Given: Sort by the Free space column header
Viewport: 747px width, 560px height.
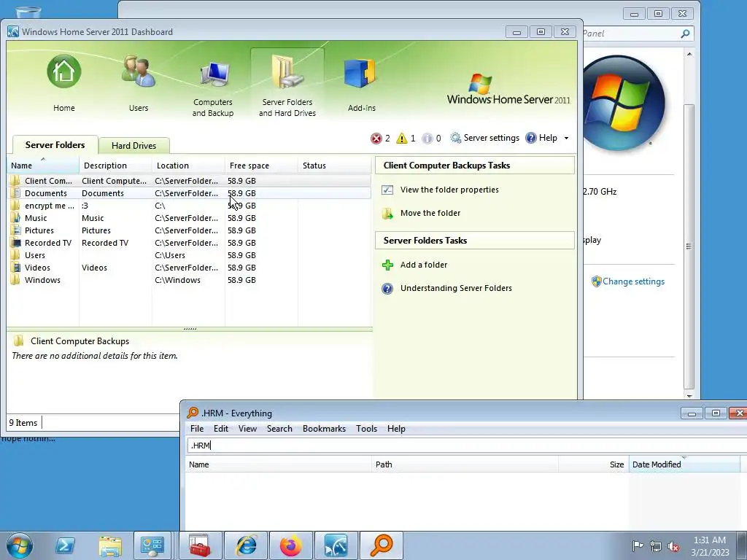Looking at the screenshot, I should (x=262, y=166).
